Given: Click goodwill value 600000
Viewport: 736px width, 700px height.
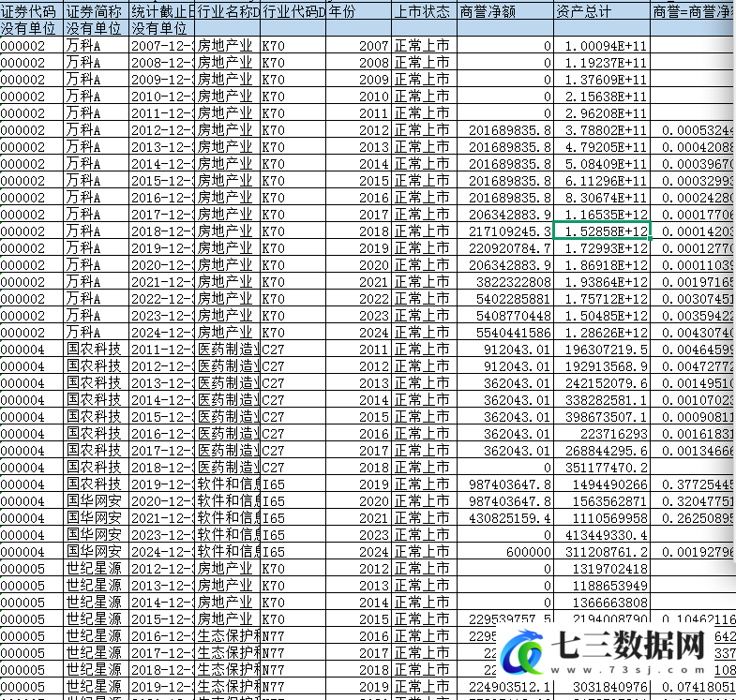Looking at the screenshot, I should 505,552.
